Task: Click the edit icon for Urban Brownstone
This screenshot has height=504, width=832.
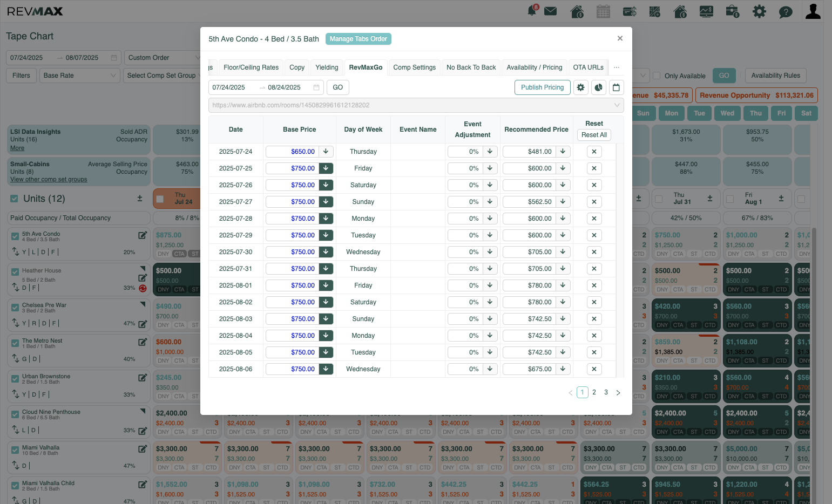Action: point(143,378)
